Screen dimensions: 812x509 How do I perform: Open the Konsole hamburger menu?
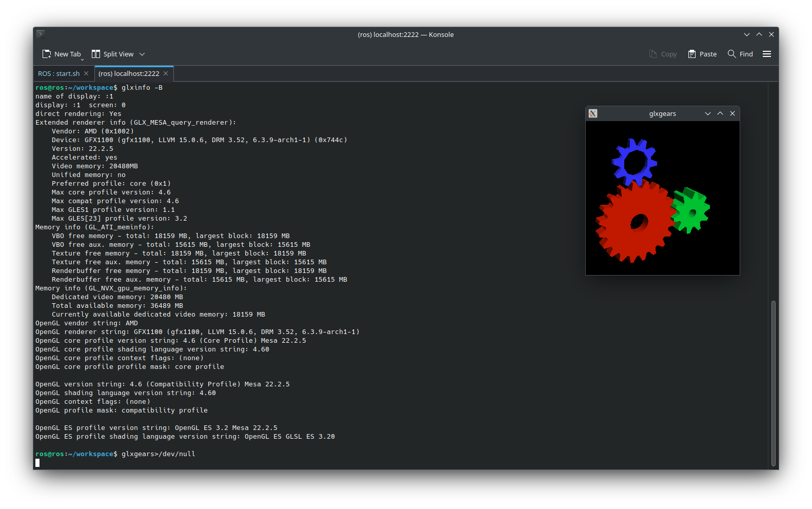click(767, 54)
